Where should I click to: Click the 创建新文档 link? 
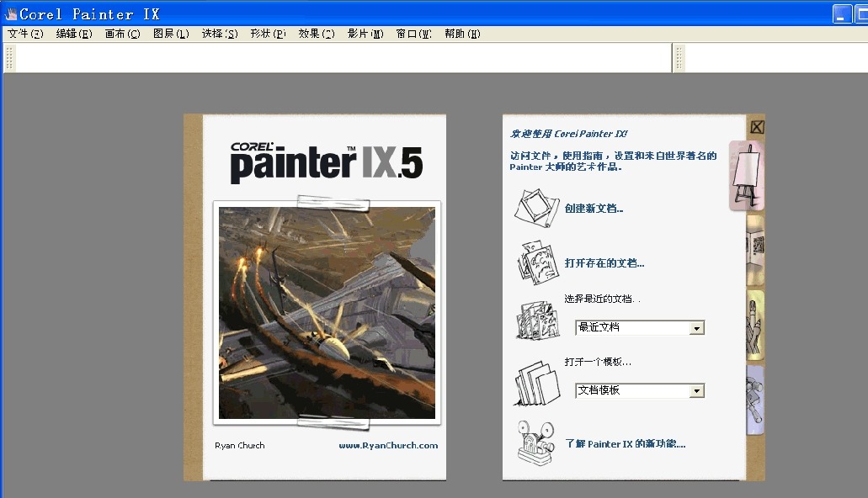coord(594,209)
